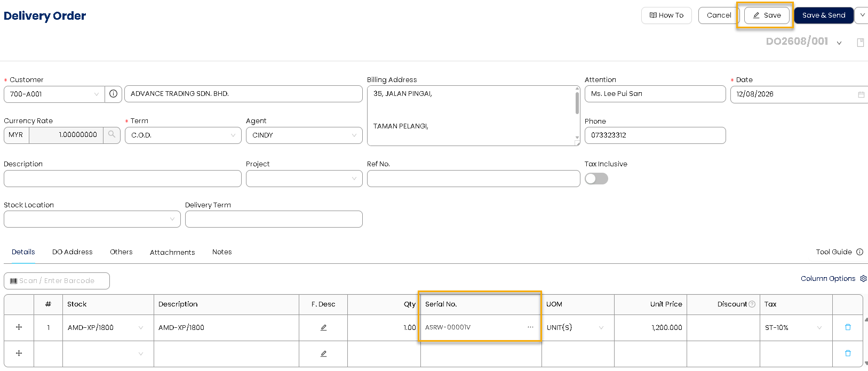The image size is (868, 371).
Task: Open the empty row Stock dropdown
Action: tap(141, 354)
